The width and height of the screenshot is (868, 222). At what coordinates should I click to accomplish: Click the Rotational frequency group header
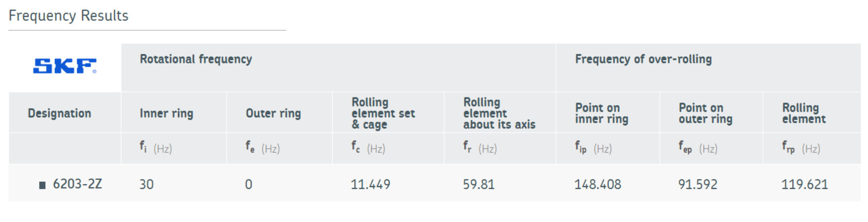tap(196, 59)
